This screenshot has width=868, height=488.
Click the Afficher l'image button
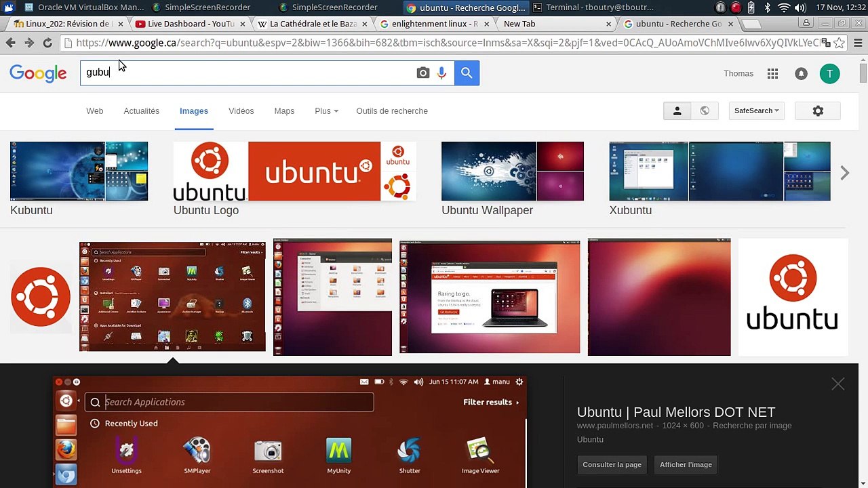686,465
